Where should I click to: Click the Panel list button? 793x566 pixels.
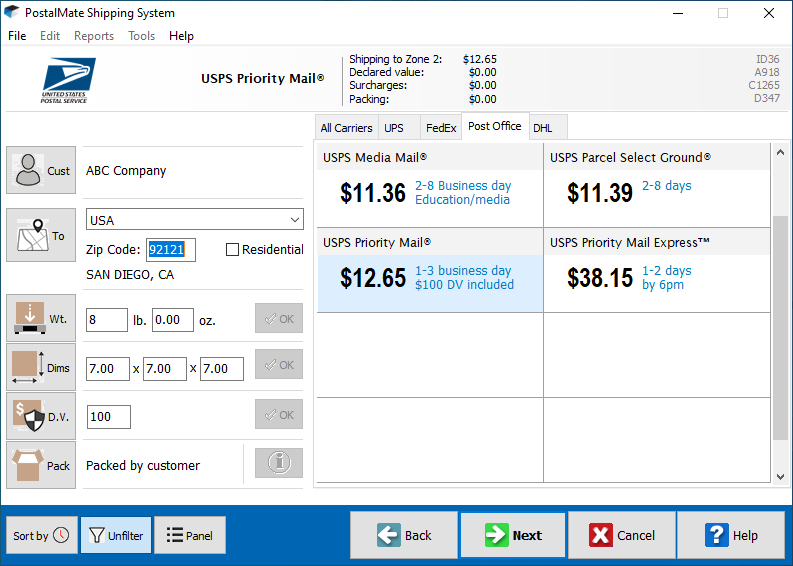190,535
